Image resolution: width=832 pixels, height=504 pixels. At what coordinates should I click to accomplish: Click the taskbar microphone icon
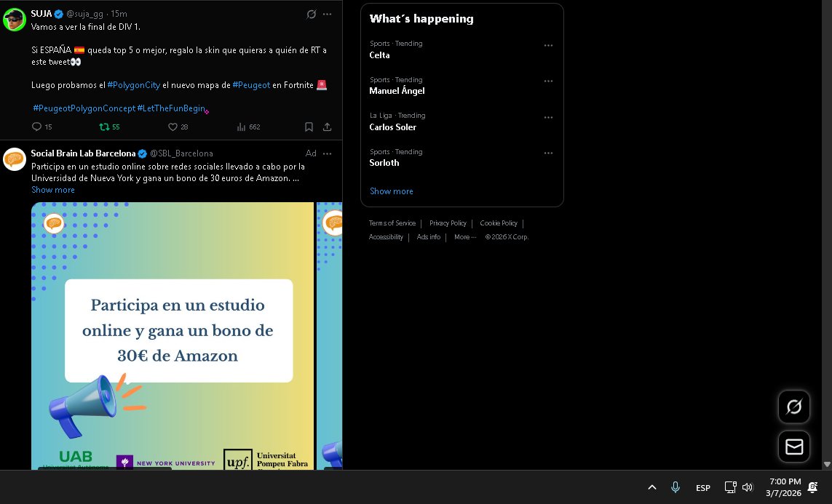click(x=675, y=487)
